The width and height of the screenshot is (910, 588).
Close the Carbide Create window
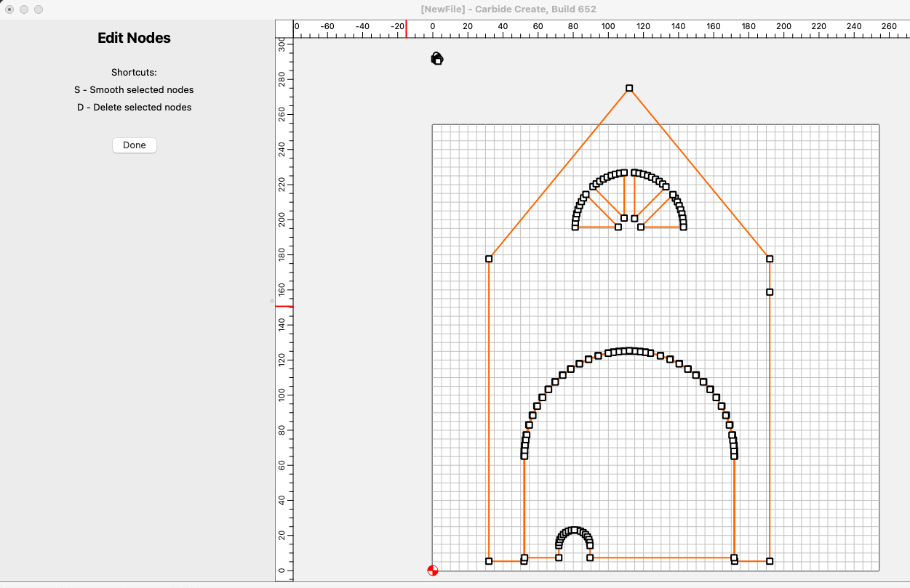pos(9,9)
